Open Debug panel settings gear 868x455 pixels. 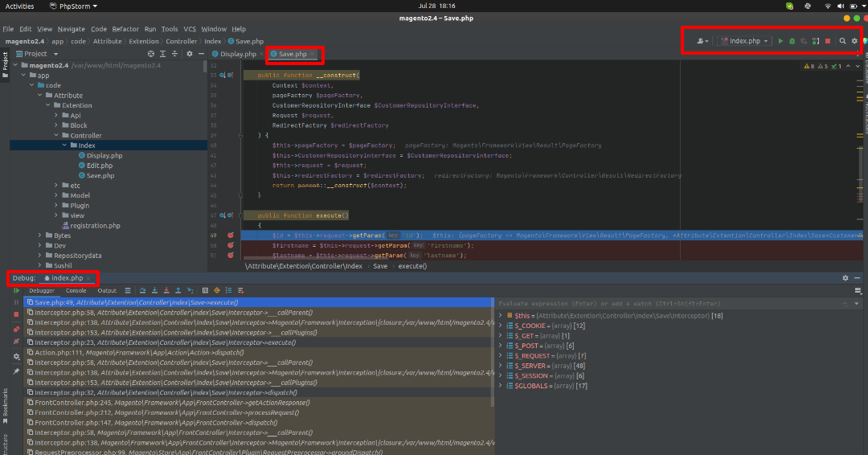[x=845, y=278]
